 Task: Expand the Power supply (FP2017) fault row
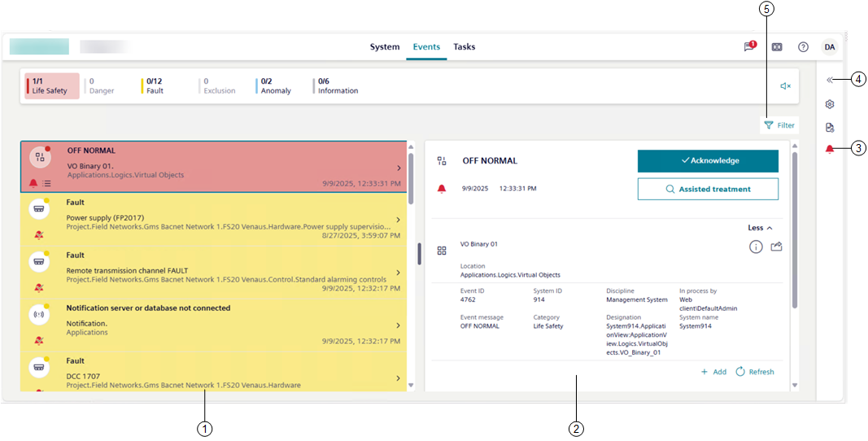click(398, 220)
